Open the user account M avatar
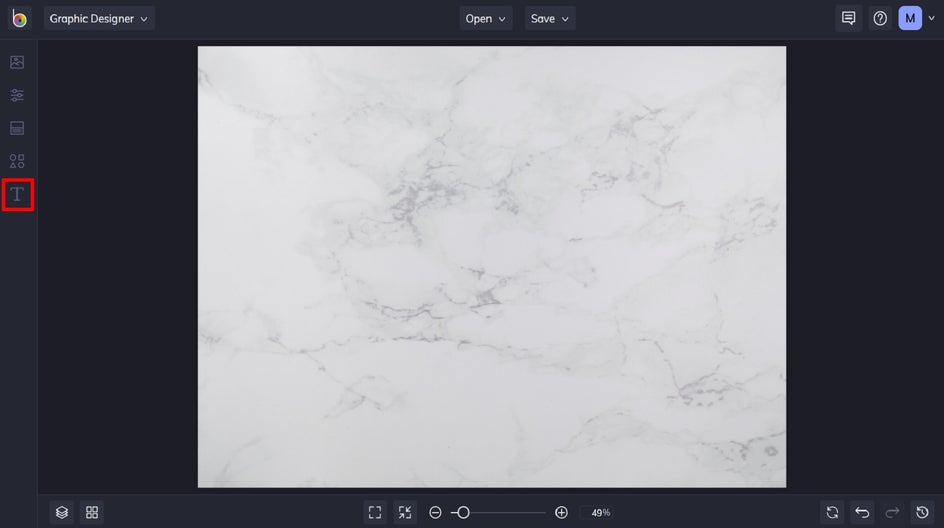 [910, 18]
